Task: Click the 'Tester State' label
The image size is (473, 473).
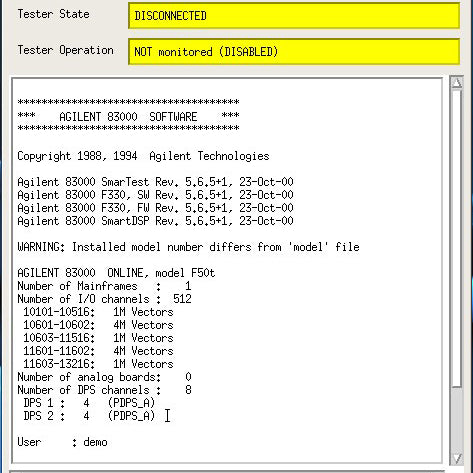Action: [53, 14]
